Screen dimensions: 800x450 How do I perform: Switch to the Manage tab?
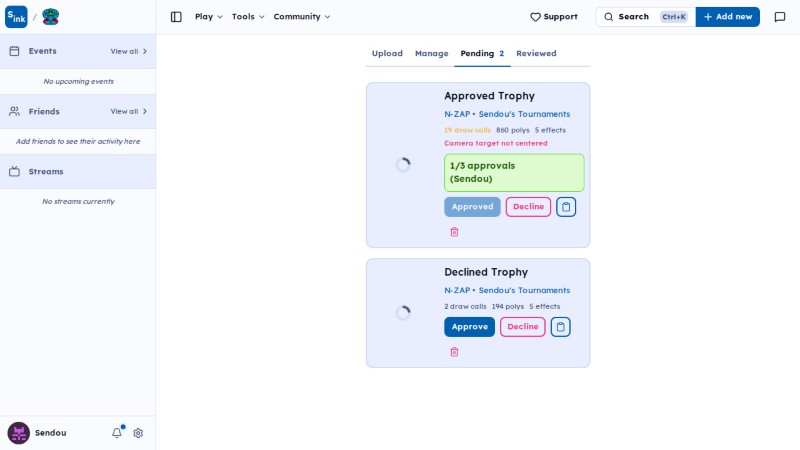coord(432,54)
